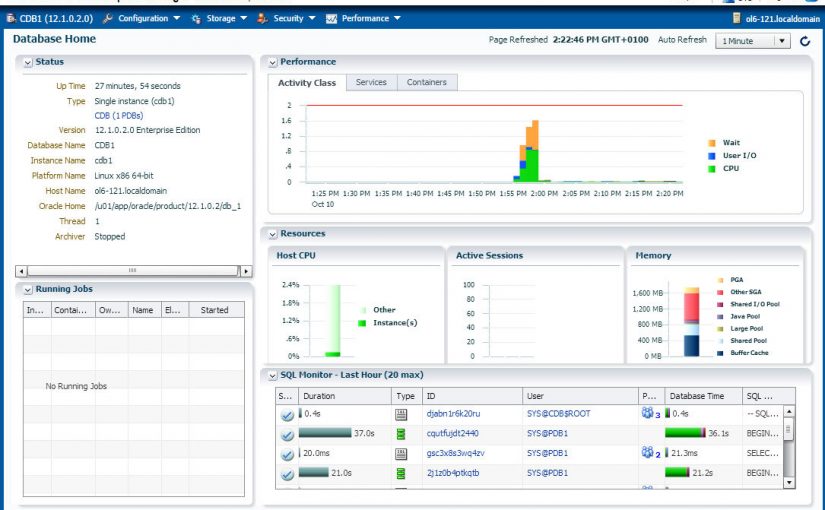Switch to the Services tab
825x510 pixels.
tap(371, 82)
